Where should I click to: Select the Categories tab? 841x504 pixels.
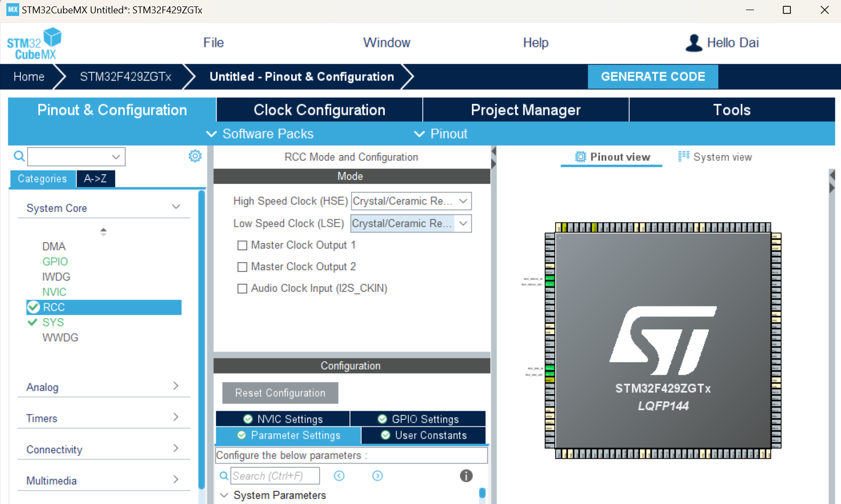click(42, 179)
